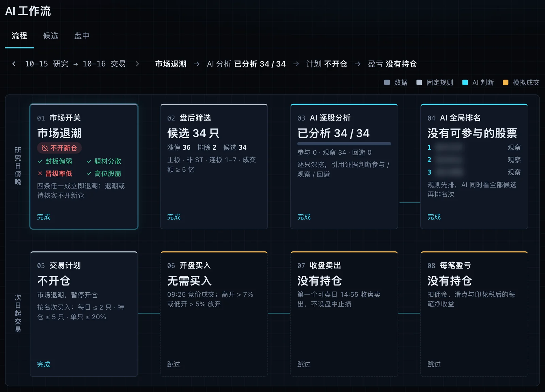Click the 已分析 34 / 34 progress bar
Image resolution: width=545 pixels, height=392 pixels.
(x=344, y=144)
